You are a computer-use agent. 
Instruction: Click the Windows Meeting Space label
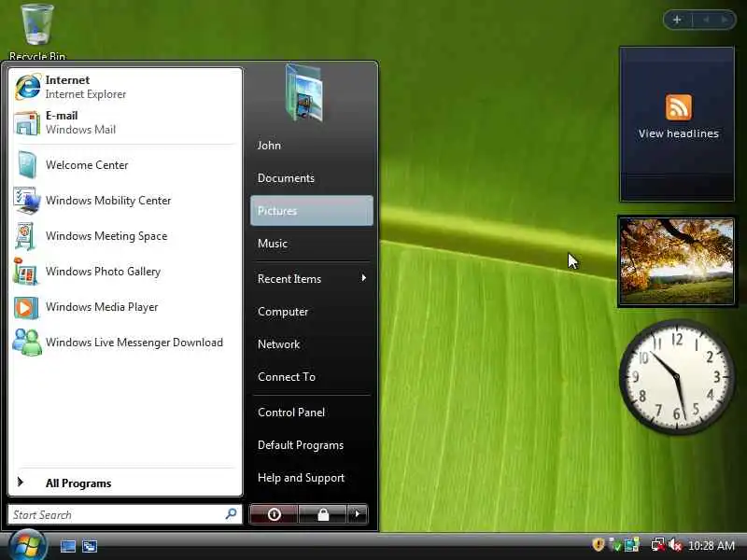106,236
